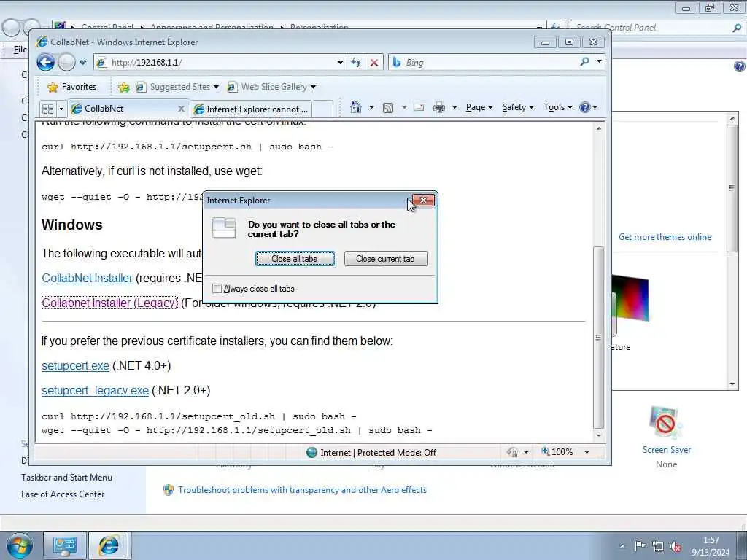Click the forward navigation button
The height and width of the screenshot is (560, 747).
tap(66, 63)
